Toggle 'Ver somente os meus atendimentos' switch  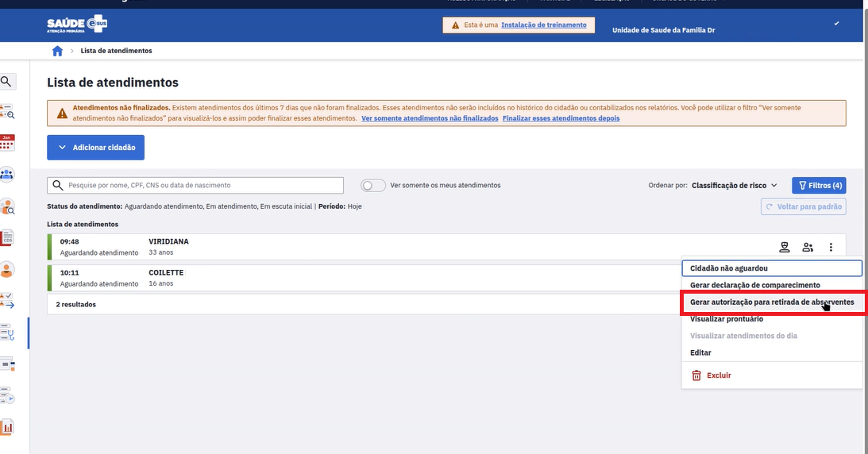(373, 186)
